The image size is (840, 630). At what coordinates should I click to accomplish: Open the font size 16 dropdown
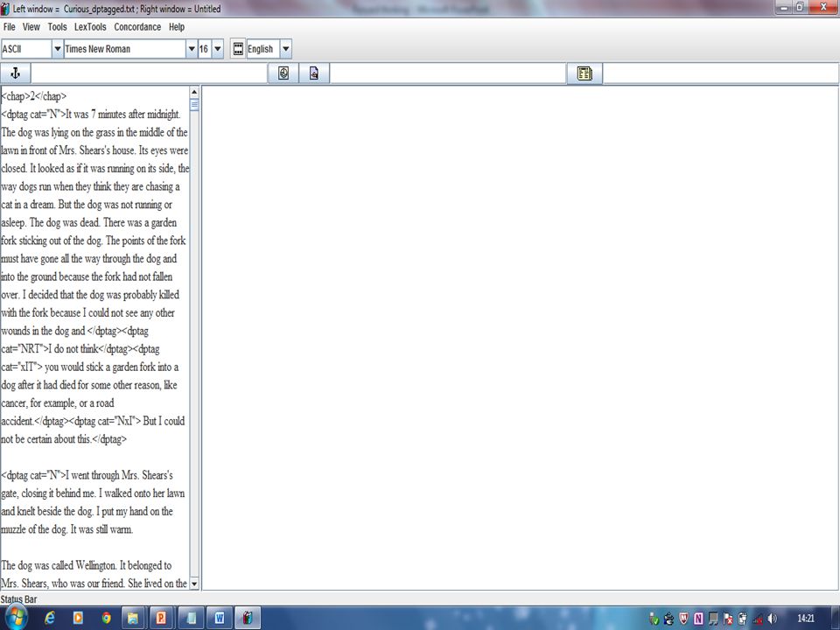tap(218, 49)
